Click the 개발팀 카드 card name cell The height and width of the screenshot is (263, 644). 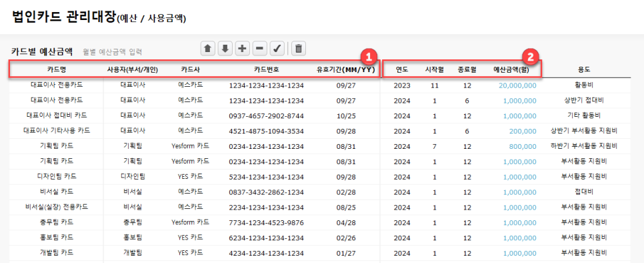click(57, 253)
